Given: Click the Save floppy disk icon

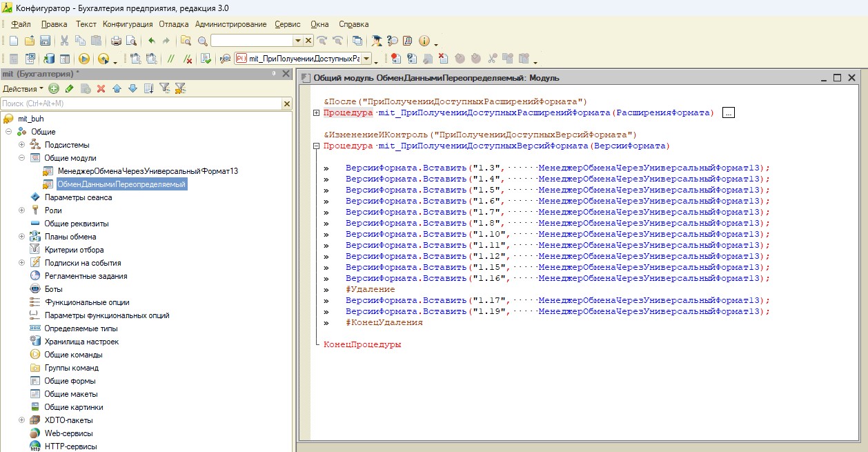Looking at the screenshot, I should pyautogui.click(x=45, y=41).
